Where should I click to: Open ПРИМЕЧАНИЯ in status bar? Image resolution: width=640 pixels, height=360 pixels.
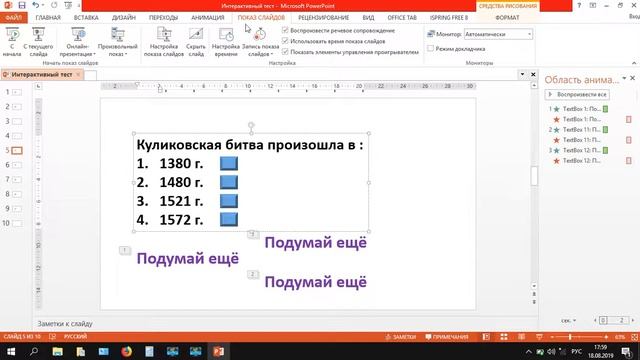click(x=447, y=337)
